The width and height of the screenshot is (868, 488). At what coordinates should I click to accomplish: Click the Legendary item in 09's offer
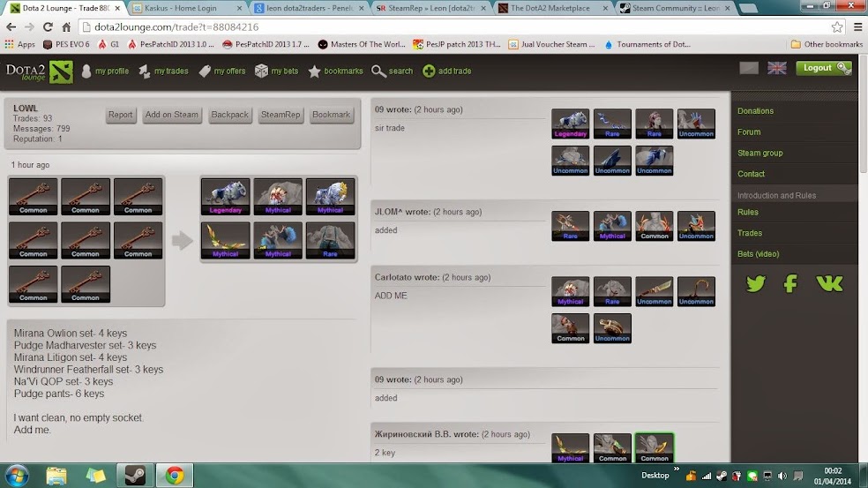[570, 124]
